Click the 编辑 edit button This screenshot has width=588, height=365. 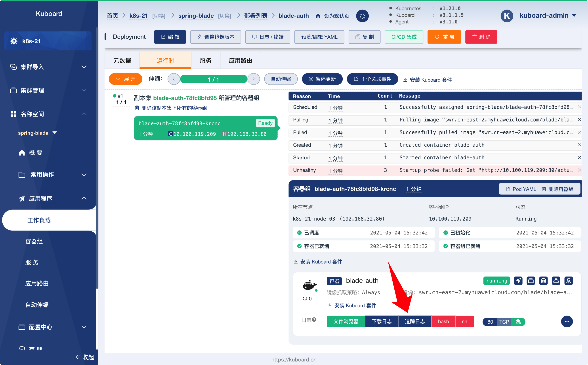(x=170, y=37)
